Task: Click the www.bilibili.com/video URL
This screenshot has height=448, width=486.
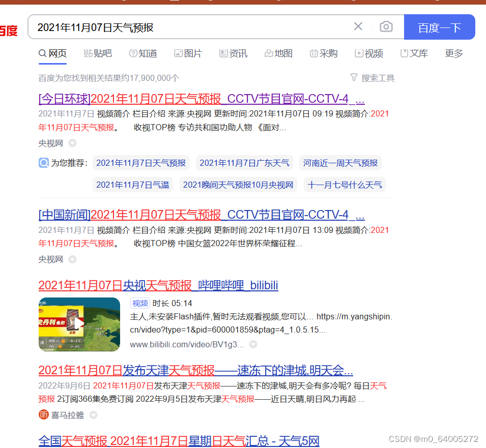Action: [x=187, y=344]
